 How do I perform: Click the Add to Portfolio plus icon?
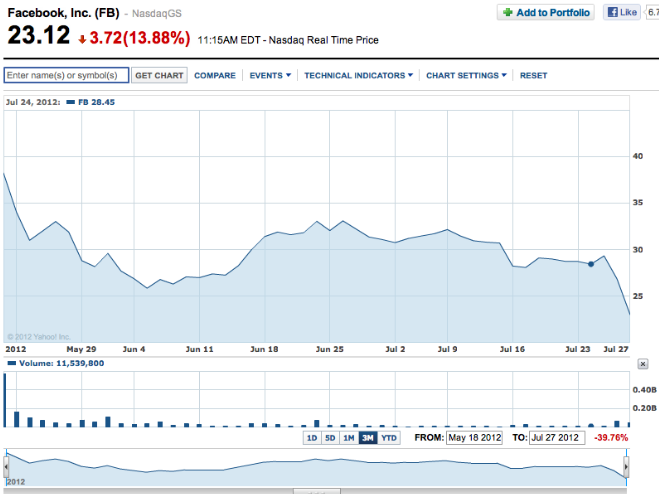[x=509, y=13]
